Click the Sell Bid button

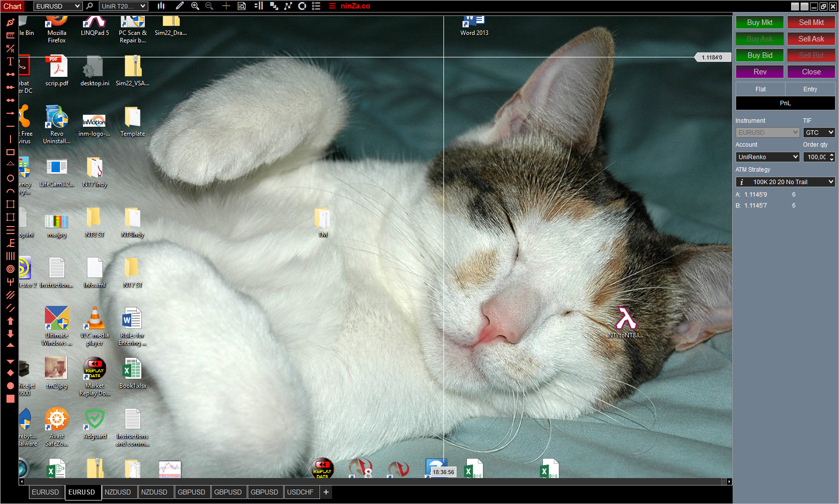point(811,55)
